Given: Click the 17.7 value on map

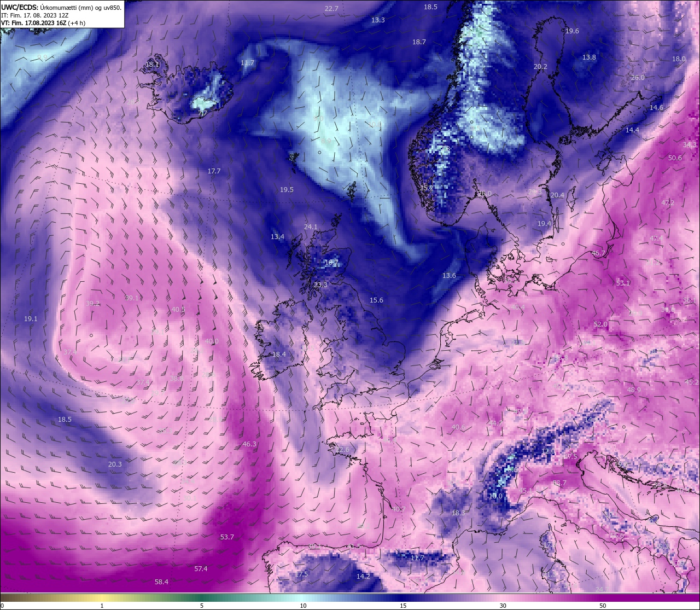Looking at the screenshot, I should [214, 171].
